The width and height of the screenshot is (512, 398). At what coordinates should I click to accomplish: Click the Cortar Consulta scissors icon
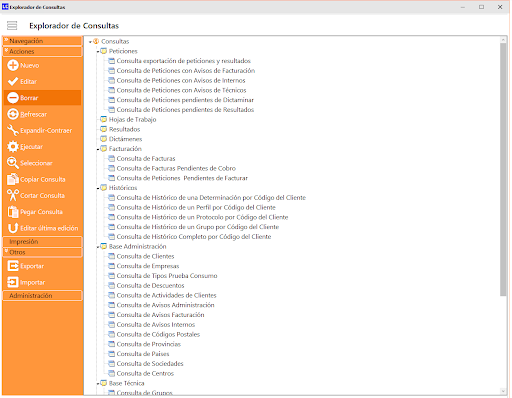[13, 196]
